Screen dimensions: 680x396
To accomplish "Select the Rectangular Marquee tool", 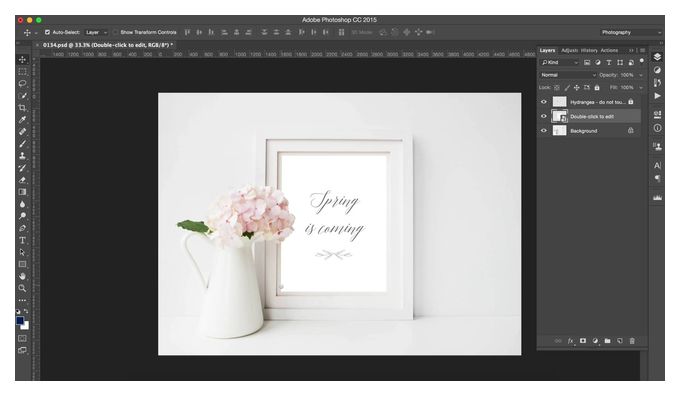I will click(23, 72).
